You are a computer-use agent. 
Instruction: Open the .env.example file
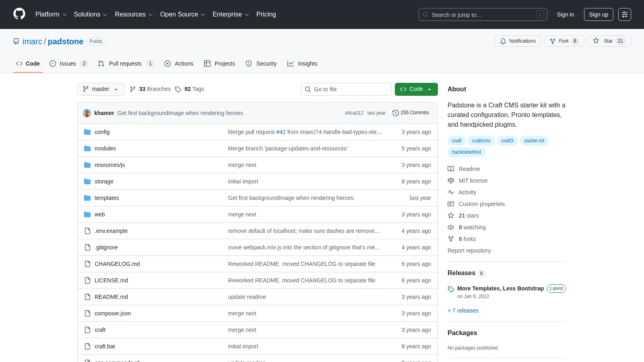coord(111,231)
